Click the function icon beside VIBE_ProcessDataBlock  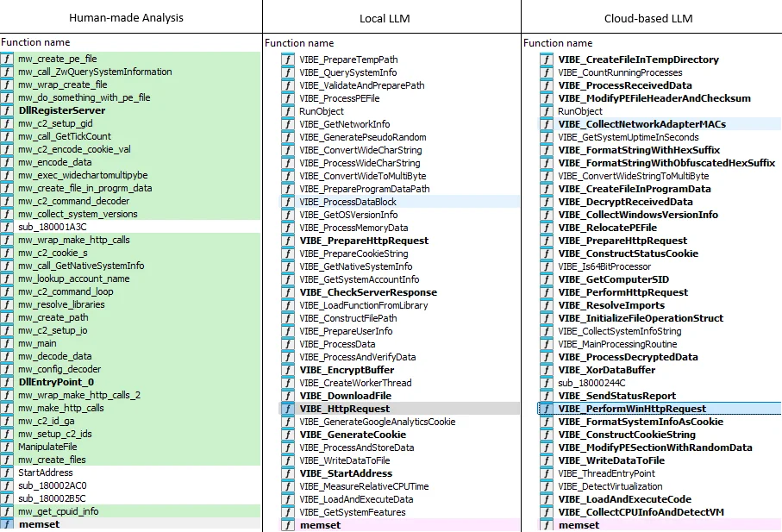[288, 202]
